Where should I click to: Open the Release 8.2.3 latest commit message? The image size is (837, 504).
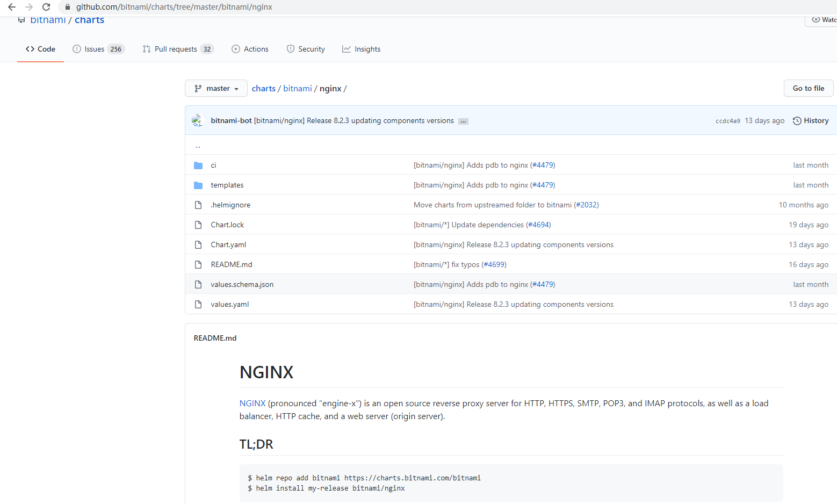(x=353, y=121)
